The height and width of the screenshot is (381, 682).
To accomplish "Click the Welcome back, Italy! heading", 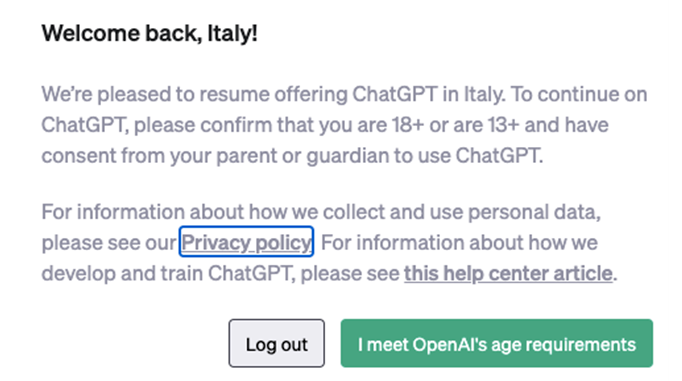I will tap(149, 33).
